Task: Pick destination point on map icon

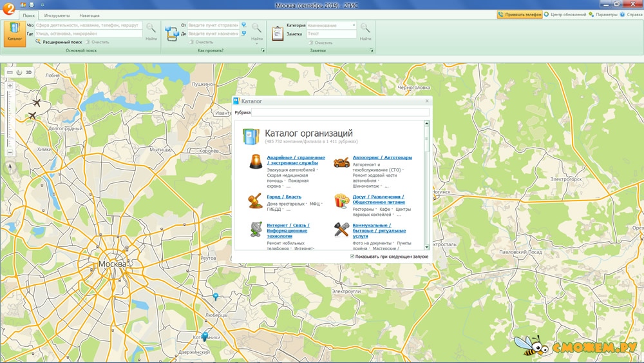Action: 244,34
